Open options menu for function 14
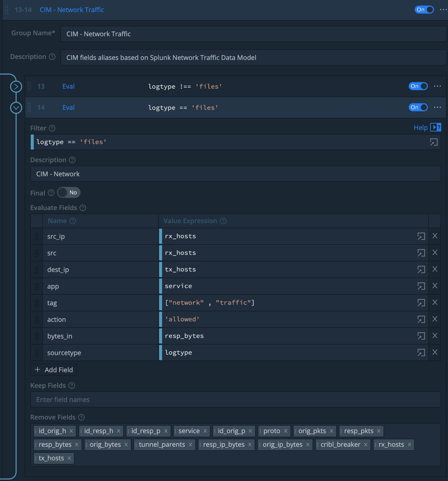Viewport: 448px width, 481px height. (x=437, y=108)
